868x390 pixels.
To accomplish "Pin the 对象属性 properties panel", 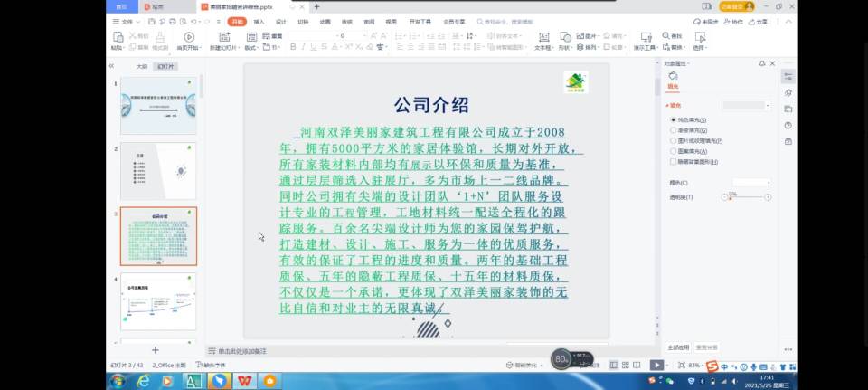I will [760, 63].
